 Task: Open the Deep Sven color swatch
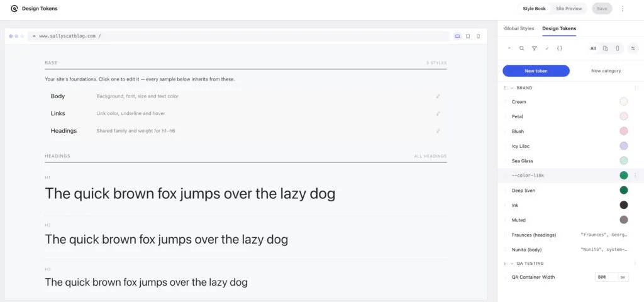pos(623,190)
